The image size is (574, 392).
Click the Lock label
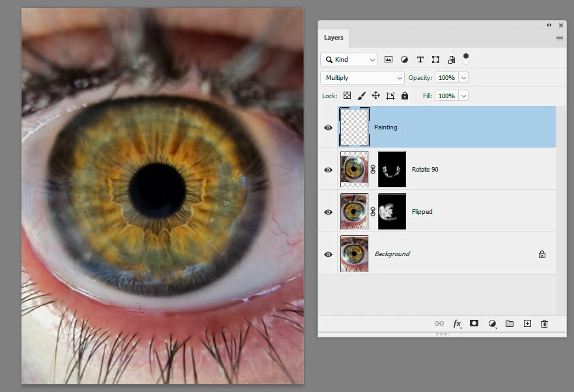pos(329,96)
